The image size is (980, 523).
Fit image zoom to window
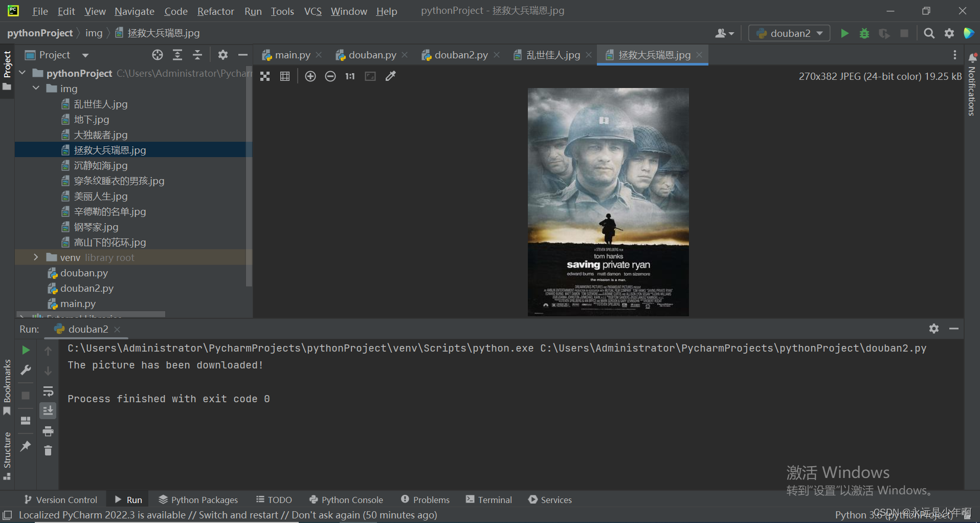(370, 76)
